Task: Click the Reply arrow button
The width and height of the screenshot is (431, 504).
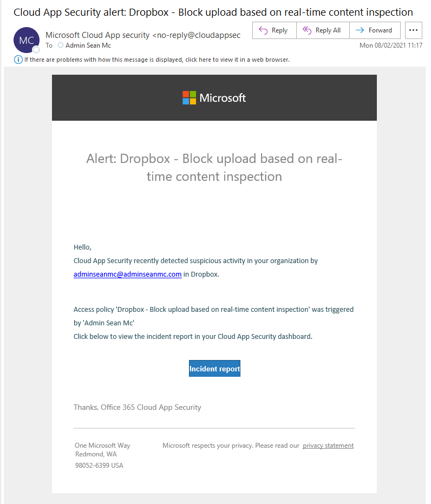Action: 274,30
